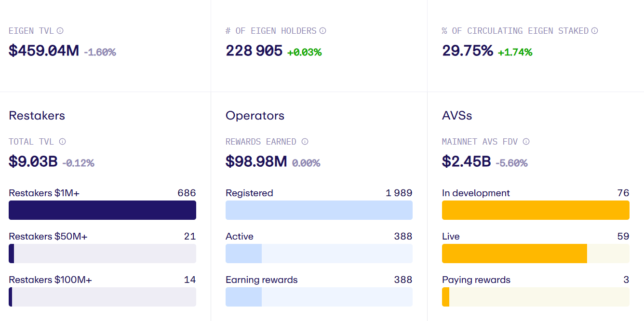644x321 pixels.
Task: Select the Earning rewards label
Action: click(x=262, y=280)
